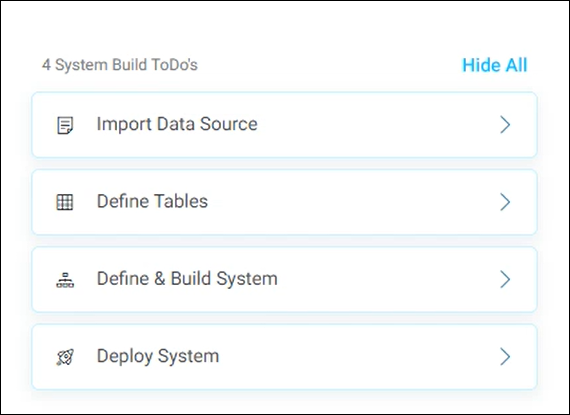Click the Define Tables grid icon
The image size is (570, 415).
65,202
